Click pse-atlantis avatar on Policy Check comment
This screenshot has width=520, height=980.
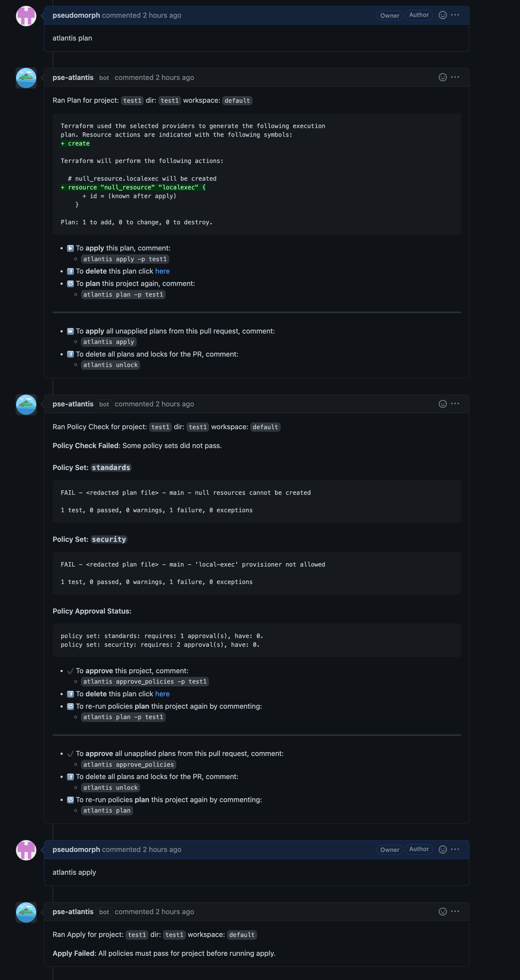[26, 404]
